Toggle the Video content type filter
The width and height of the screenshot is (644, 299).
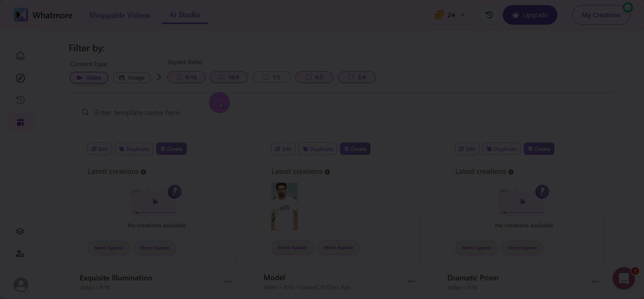click(x=89, y=78)
